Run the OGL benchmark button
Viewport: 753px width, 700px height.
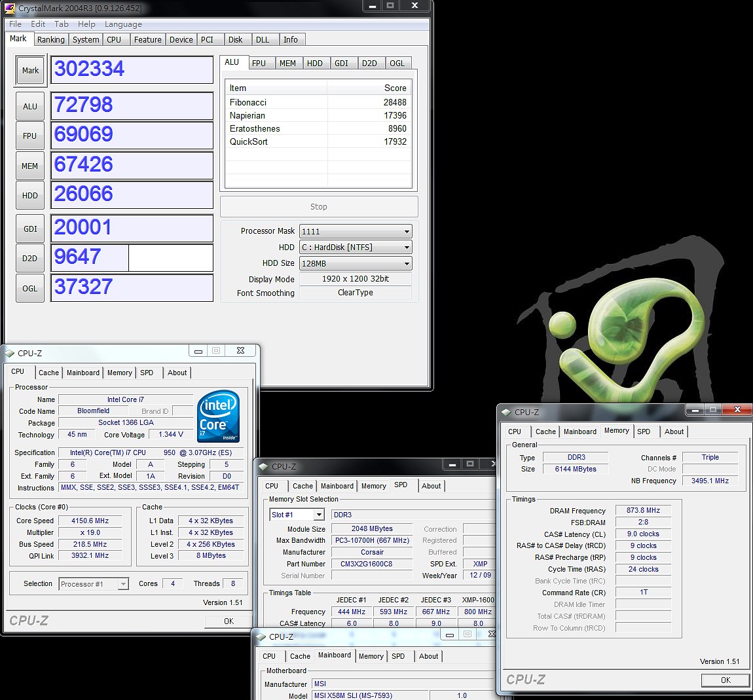point(30,288)
